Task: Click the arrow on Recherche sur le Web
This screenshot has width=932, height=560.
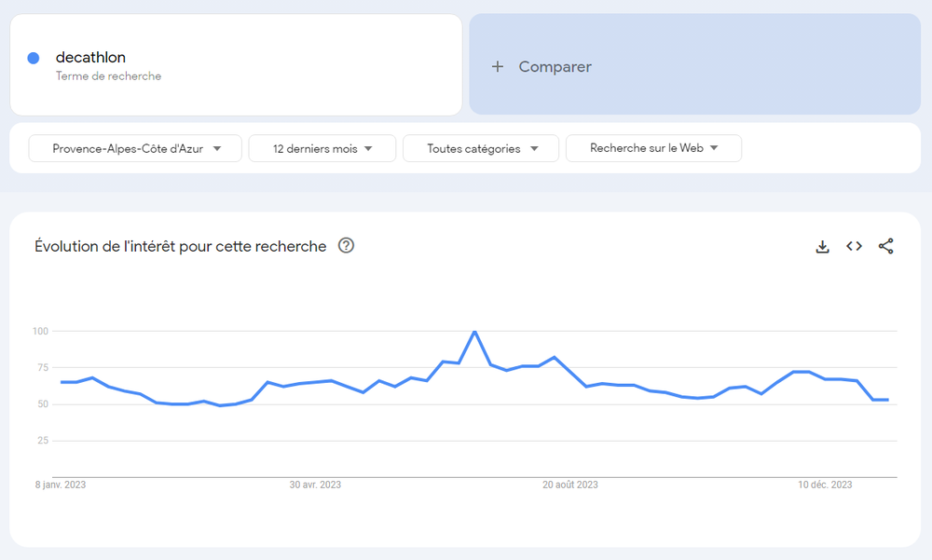Action: coord(714,148)
